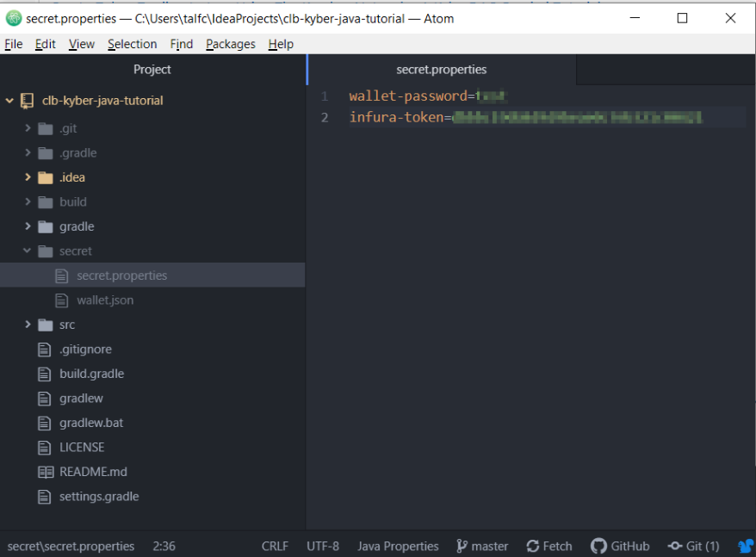Change the CRLF line ending setting
756x557 pixels.
[275, 546]
